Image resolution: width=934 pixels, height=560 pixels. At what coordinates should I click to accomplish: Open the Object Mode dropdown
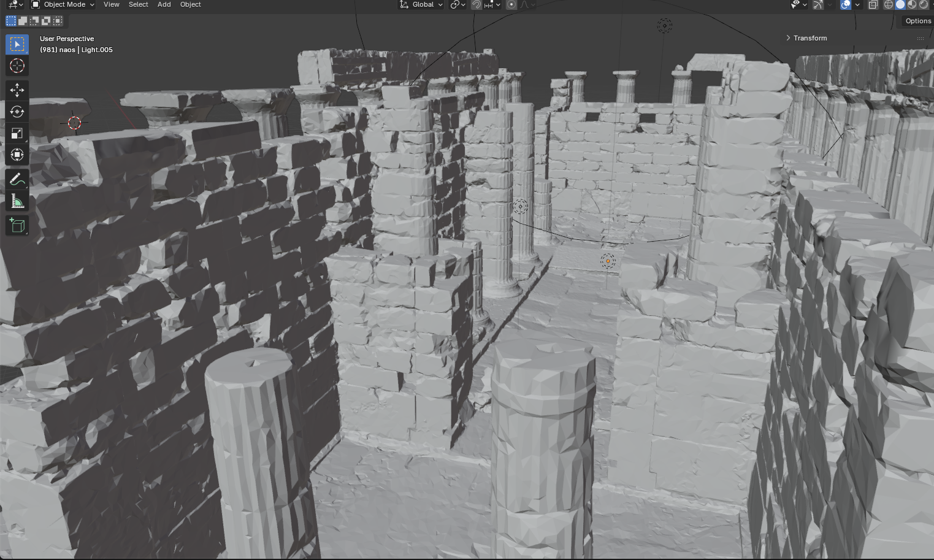click(64, 5)
